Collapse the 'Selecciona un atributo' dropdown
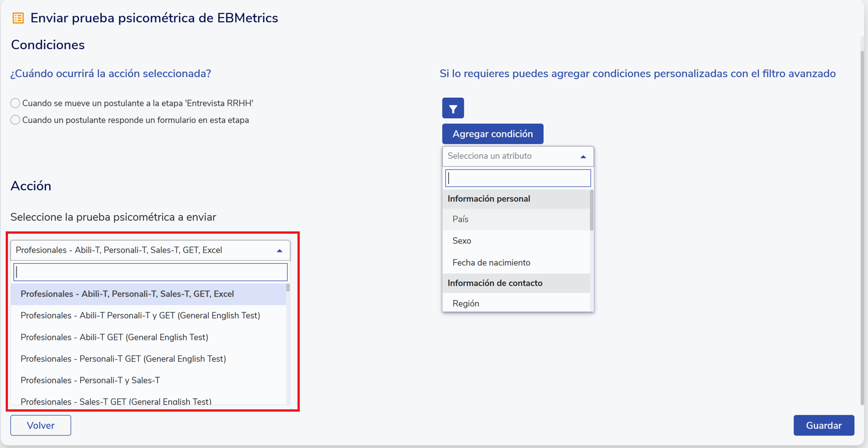This screenshot has height=448, width=868. pos(583,156)
